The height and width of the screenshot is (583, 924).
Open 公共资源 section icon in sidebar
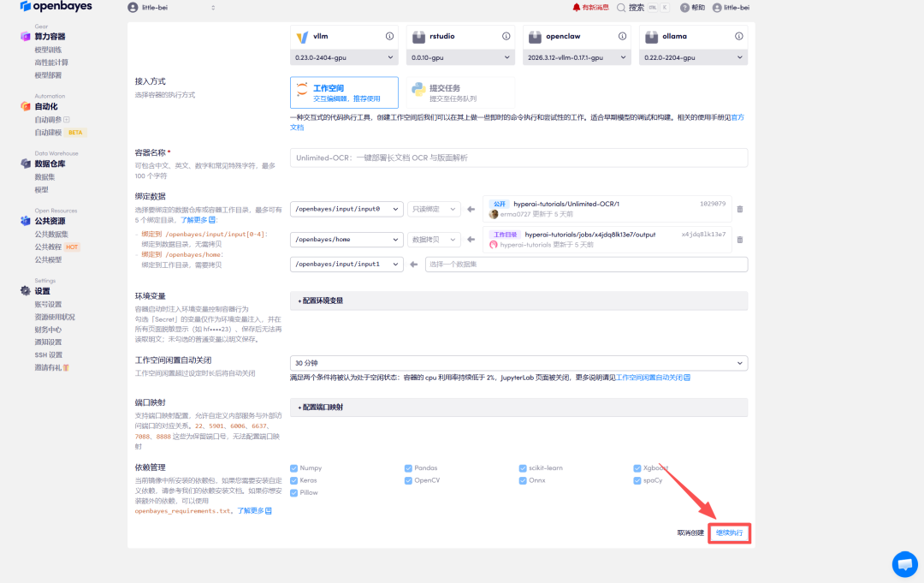(26, 221)
